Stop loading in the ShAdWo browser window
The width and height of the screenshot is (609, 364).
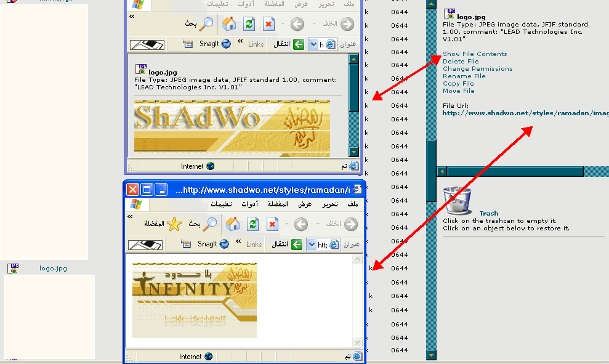pos(268,24)
